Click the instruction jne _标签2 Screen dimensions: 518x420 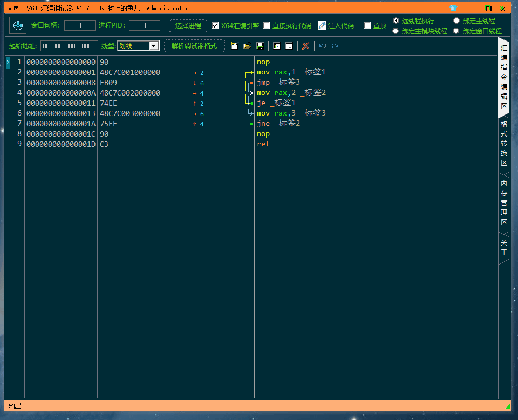click(x=278, y=123)
